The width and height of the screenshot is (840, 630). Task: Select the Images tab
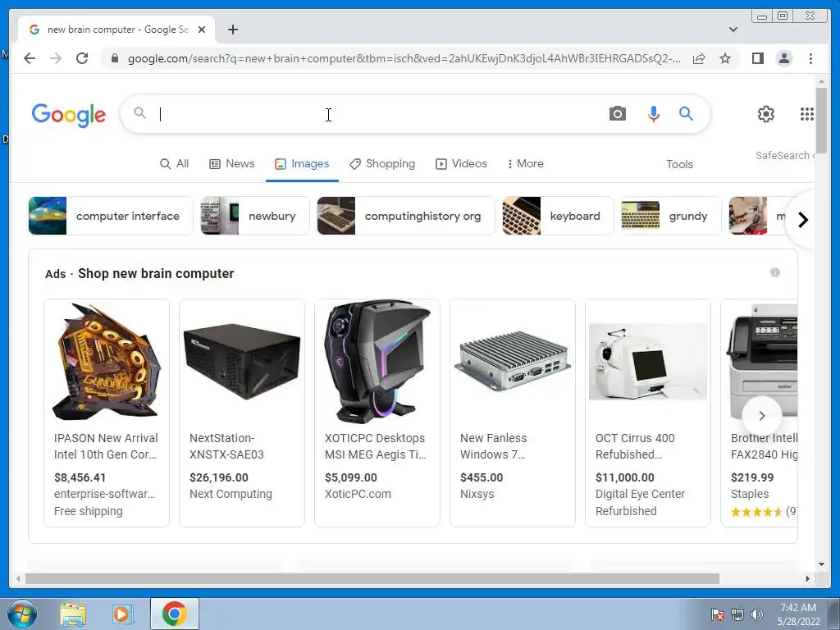coord(302,164)
